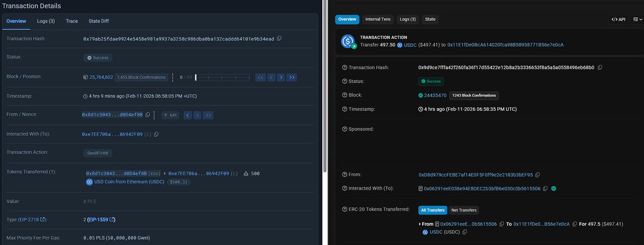The width and height of the screenshot is (644, 245).
Task: Go to next block position arrow
Action: [x=281, y=77]
